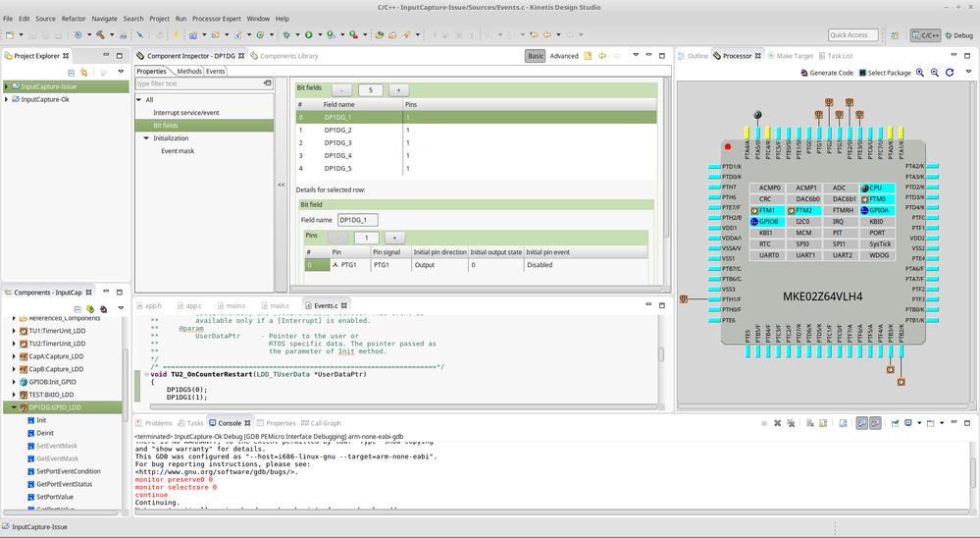
Task: Switch to the Methods tab
Action: pyautogui.click(x=189, y=71)
